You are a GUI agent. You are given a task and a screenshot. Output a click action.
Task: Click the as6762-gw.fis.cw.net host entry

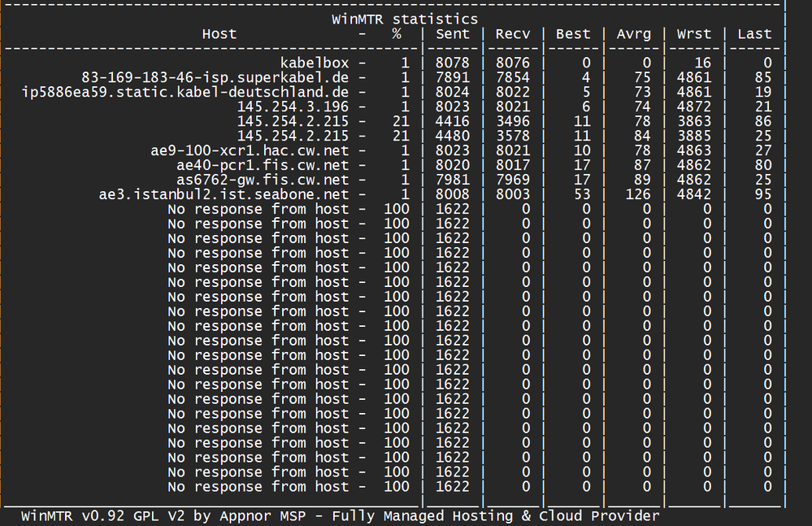[263, 180]
